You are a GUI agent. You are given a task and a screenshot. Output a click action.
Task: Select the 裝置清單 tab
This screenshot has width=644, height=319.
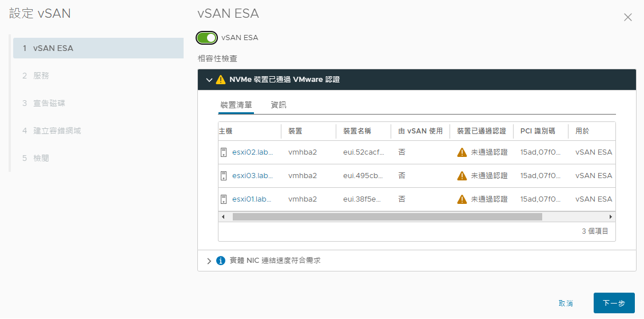pos(236,105)
